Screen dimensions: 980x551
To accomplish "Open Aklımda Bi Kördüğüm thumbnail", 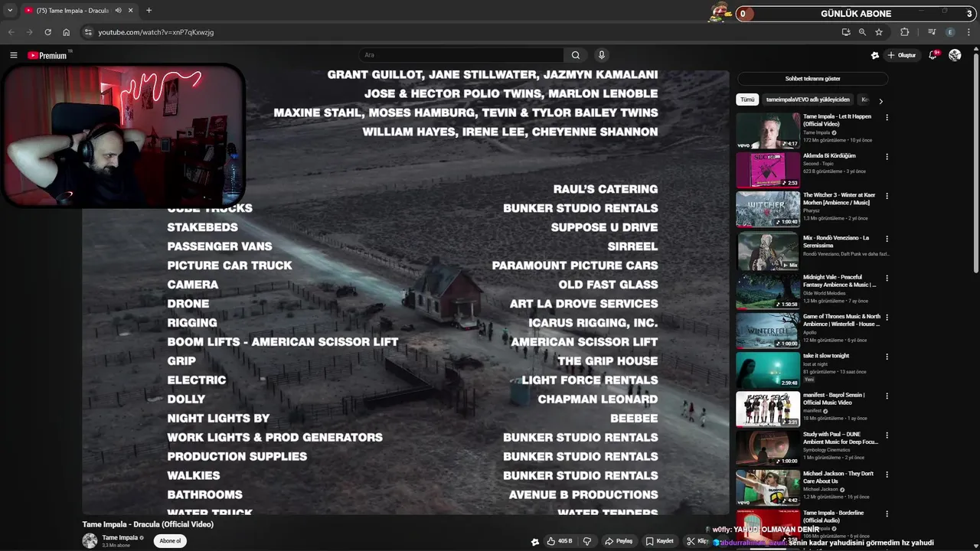I will pyautogui.click(x=768, y=170).
